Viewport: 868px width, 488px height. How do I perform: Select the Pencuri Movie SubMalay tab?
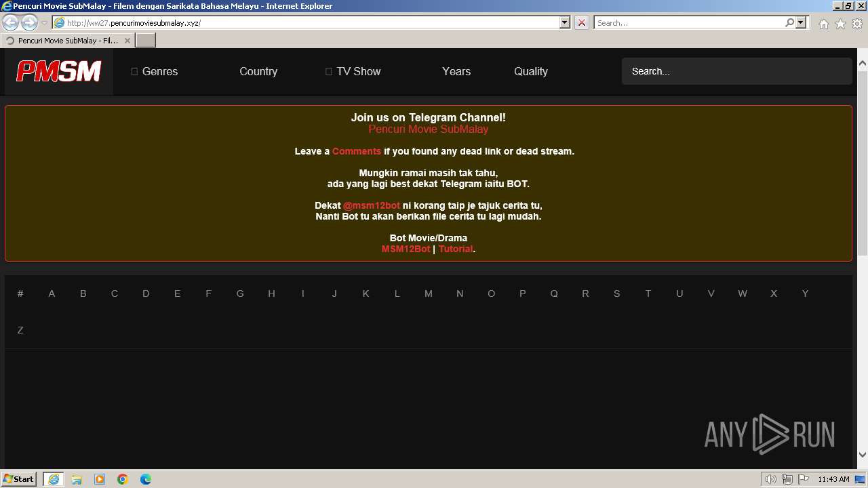coord(68,41)
